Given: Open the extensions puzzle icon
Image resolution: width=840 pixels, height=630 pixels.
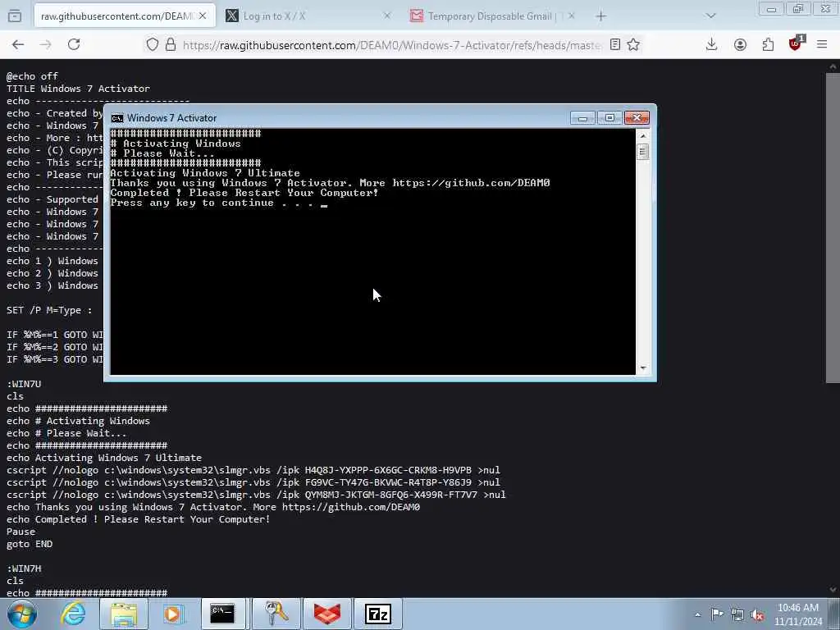Looking at the screenshot, I should (768, 44).
